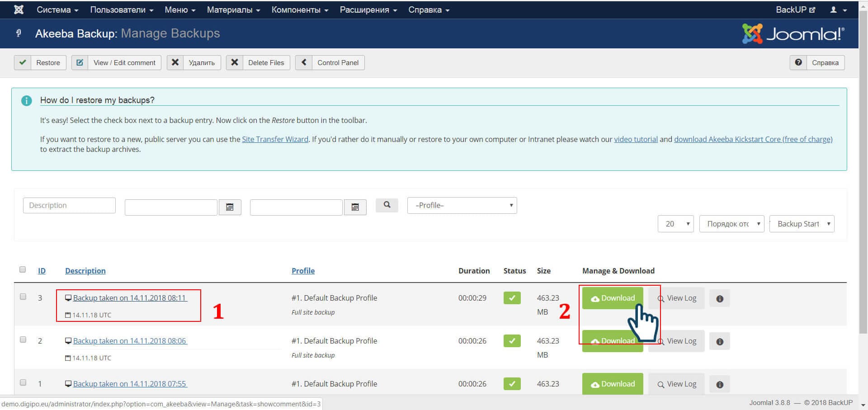868x410 pixels.
Task: Open the Система menu
Action: click(57, 9)
